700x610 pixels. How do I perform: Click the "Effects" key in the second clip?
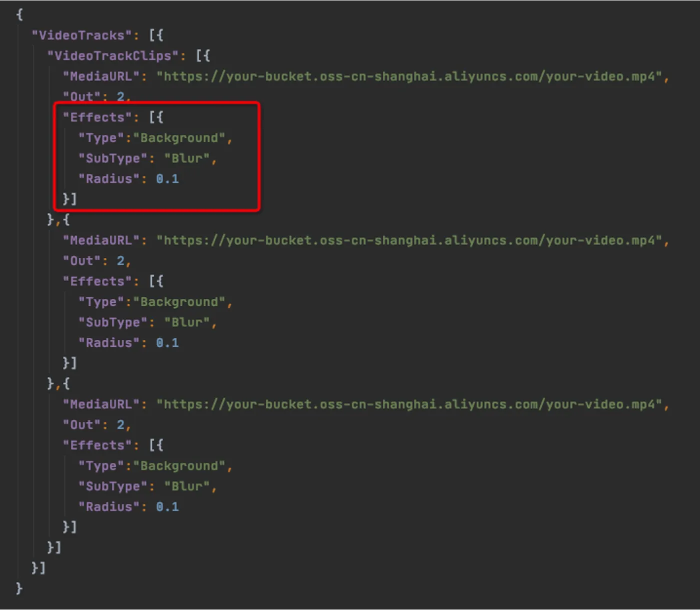click(97, 282)
